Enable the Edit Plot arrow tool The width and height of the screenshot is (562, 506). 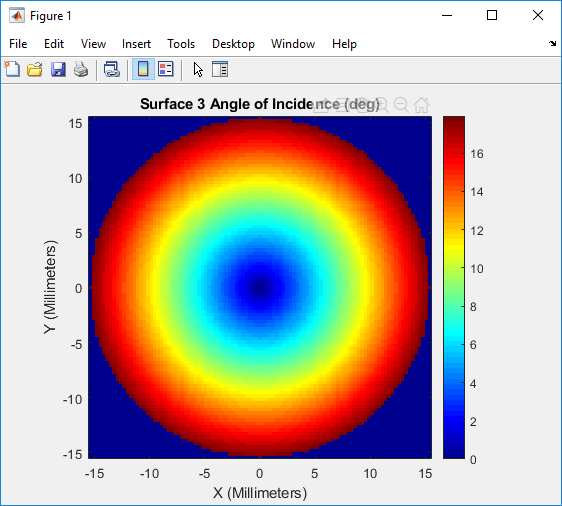click(x=198, y=70)
